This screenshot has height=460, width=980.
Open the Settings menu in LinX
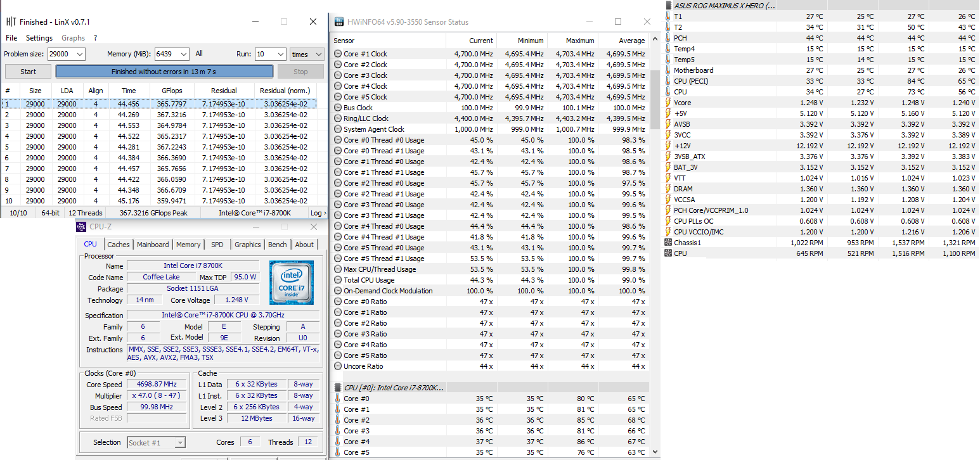(x=39, y=38)
